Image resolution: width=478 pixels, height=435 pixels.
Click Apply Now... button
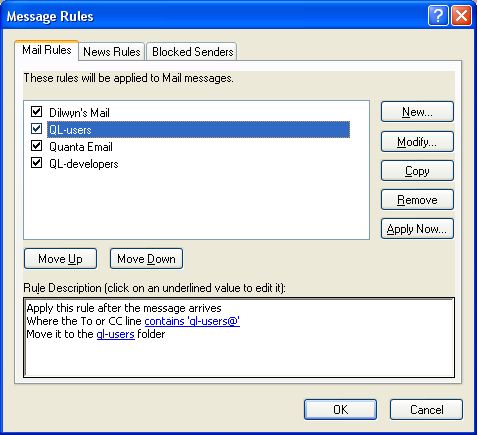tap(417, 229)
